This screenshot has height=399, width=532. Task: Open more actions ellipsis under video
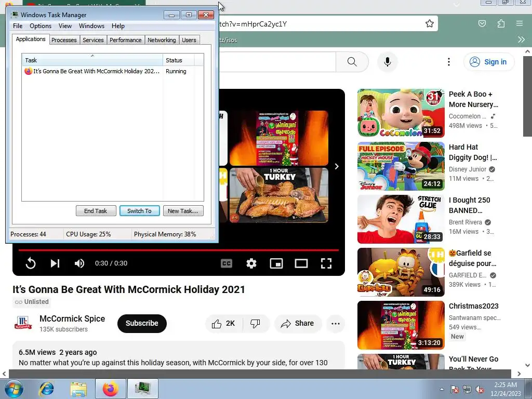tap(336, 323)
